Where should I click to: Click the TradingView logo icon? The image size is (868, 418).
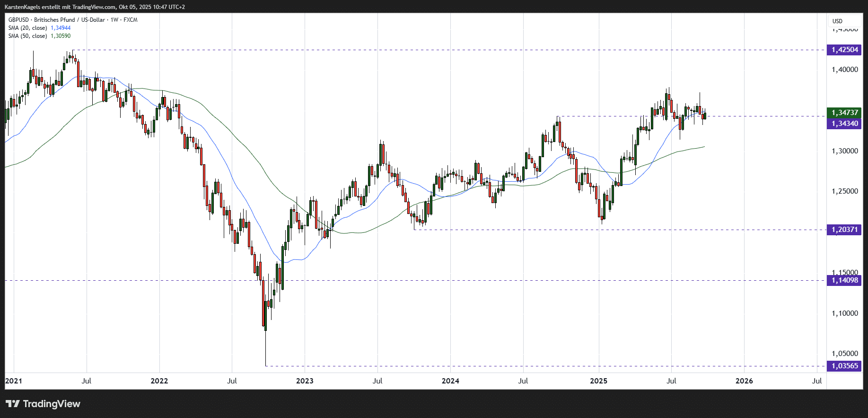pos(13,404)
